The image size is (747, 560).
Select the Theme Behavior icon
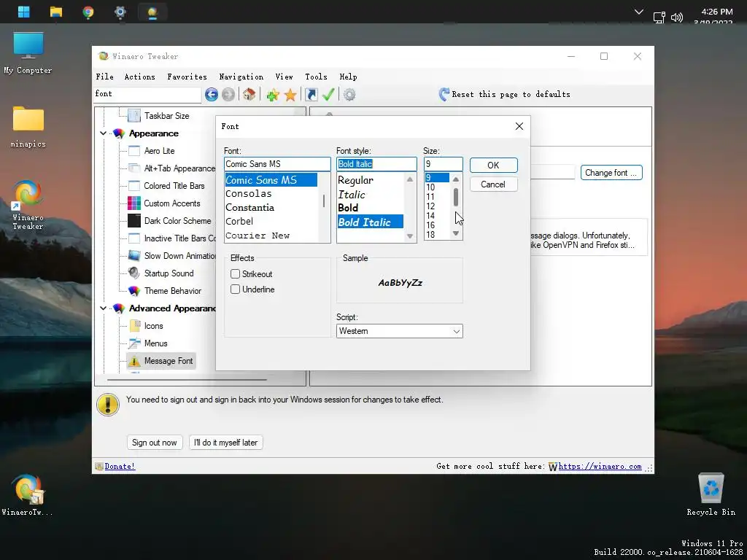click(134, 291)
